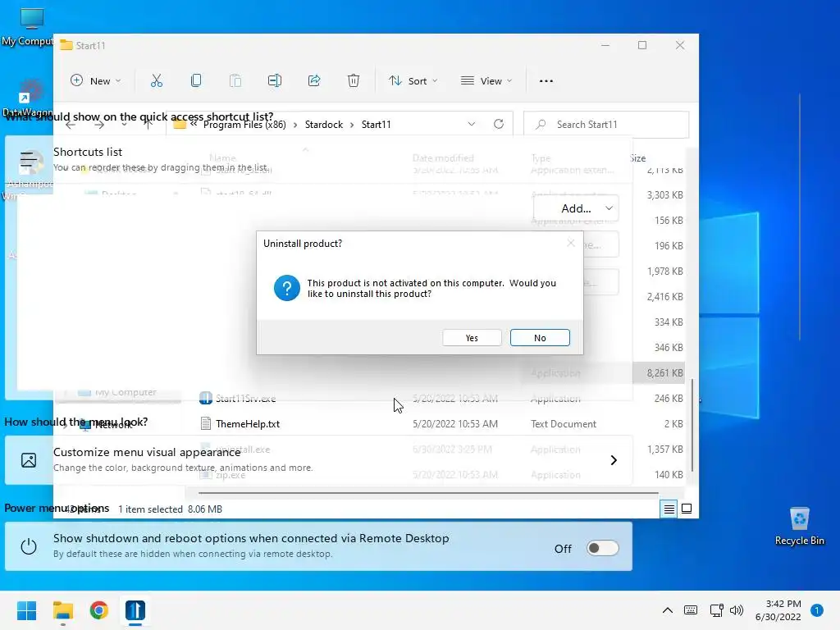Open the New dropdown menu
The image size is (840, 630).
96,81
